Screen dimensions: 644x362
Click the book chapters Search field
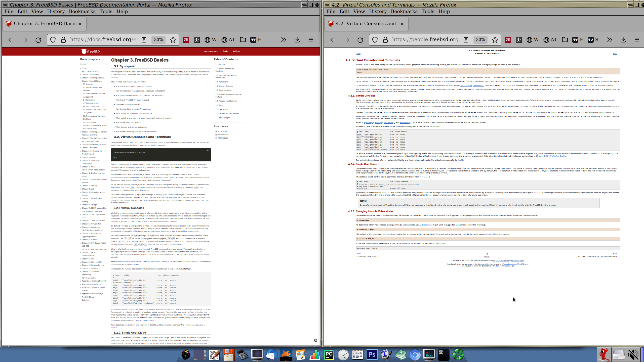94,64
